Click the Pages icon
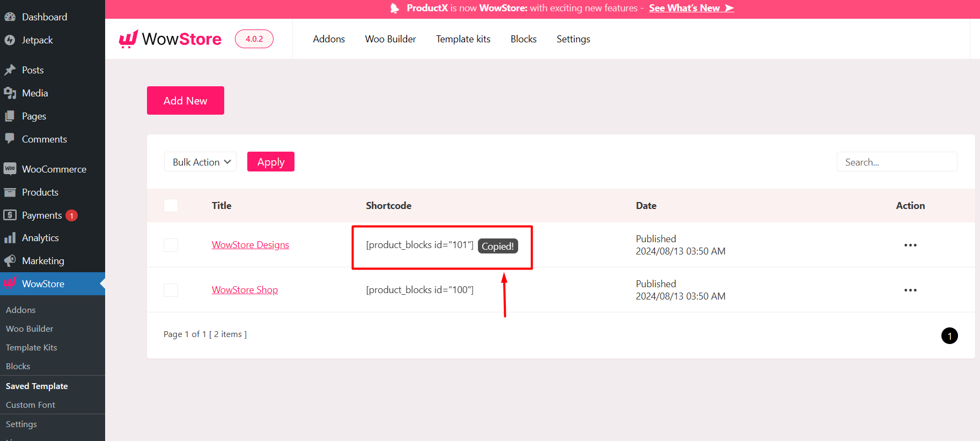980x441 pixels. [10, 116]
